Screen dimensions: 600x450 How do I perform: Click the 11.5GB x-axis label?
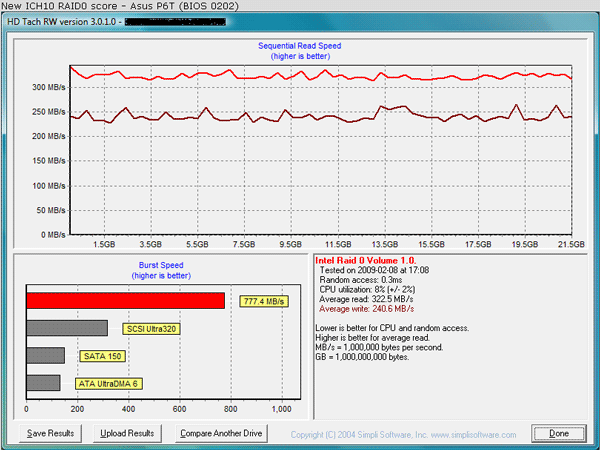point(338,244)
